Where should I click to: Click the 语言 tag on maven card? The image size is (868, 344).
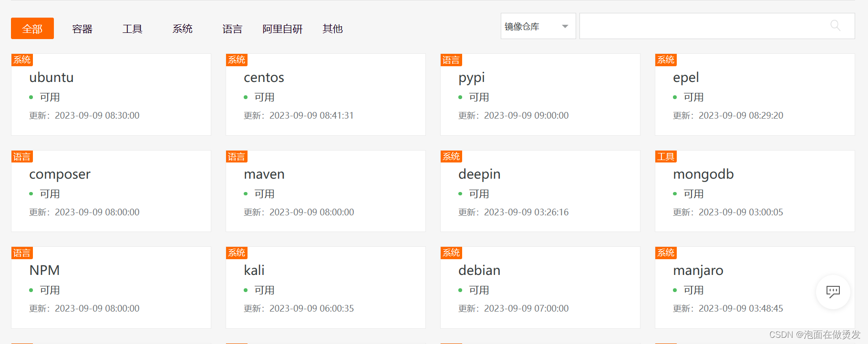coord(237,157)
